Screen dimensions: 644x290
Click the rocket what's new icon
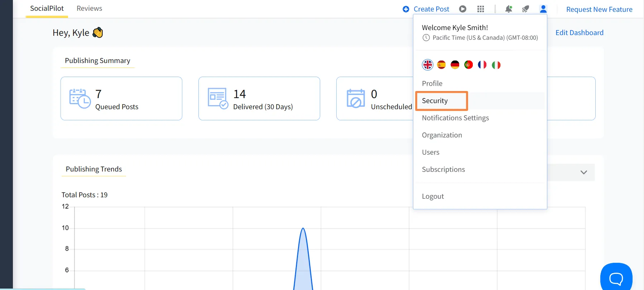[x=525, y=9]
